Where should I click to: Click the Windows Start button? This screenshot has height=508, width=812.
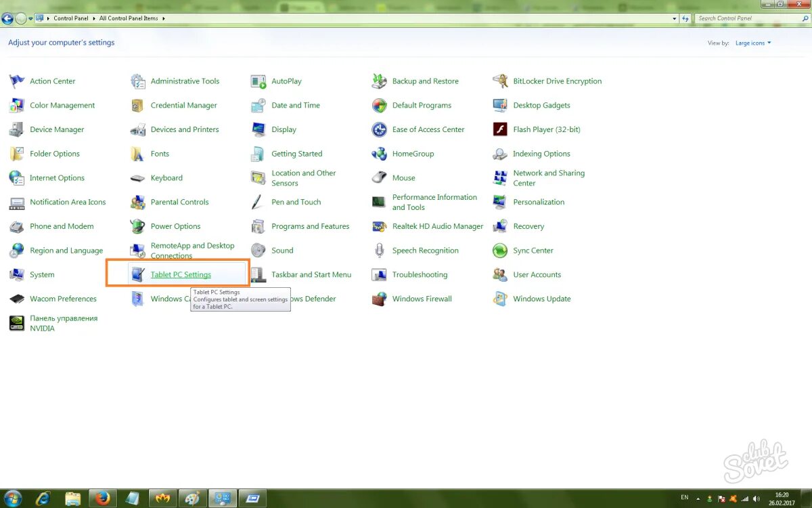coord(12,498)
